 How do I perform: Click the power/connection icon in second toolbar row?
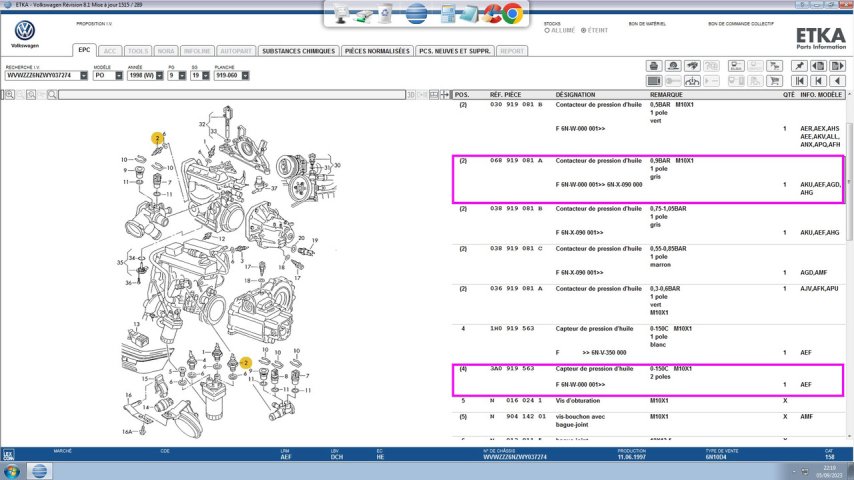(692, 81)
